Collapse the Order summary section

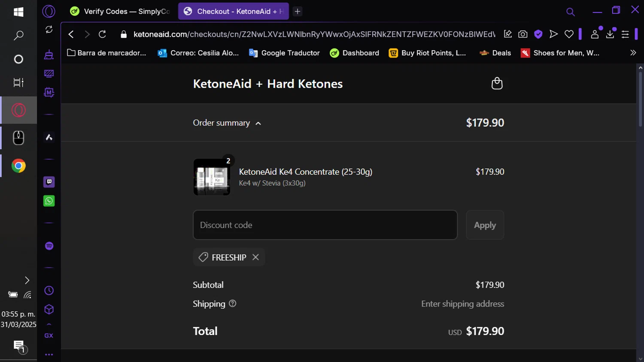[227, 123]
